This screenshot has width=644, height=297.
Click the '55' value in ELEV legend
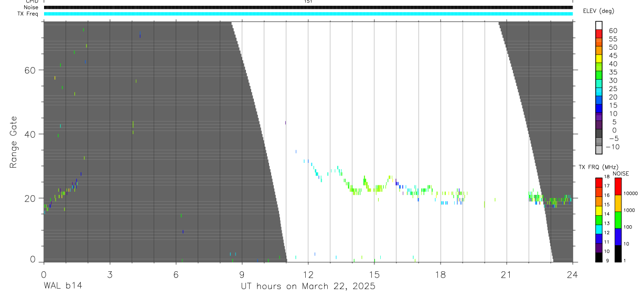tap(613, 39)
